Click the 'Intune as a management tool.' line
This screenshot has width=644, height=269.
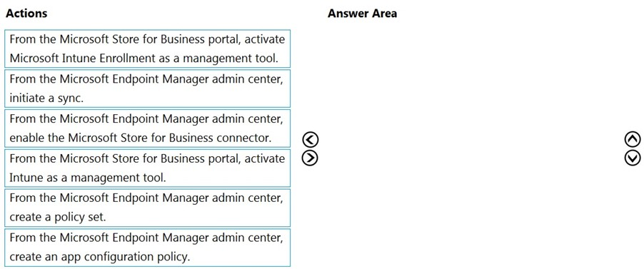point(88,178)
